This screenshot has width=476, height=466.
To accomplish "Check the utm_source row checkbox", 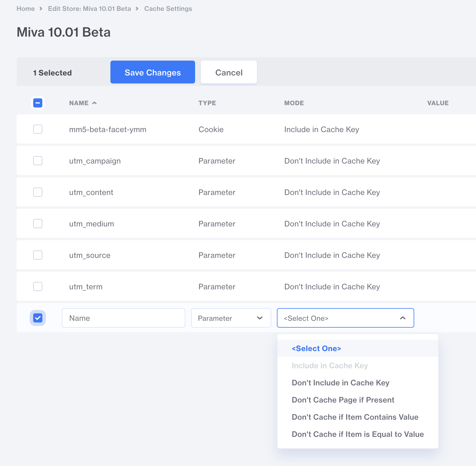I will coord(38,255).
